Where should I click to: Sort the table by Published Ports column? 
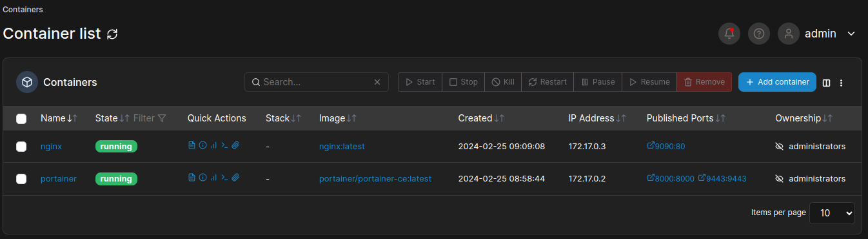click(x=686, y=118)
